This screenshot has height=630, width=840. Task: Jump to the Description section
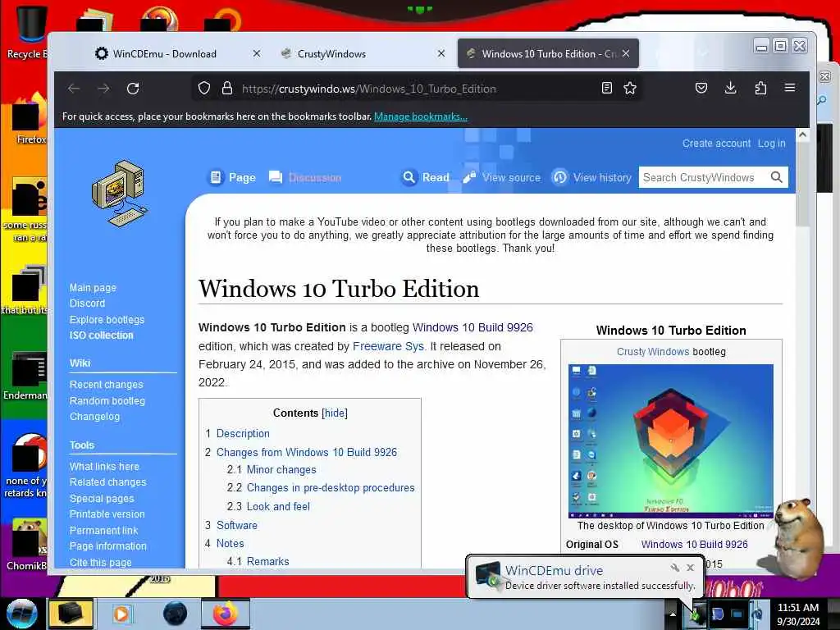(243, 433)
